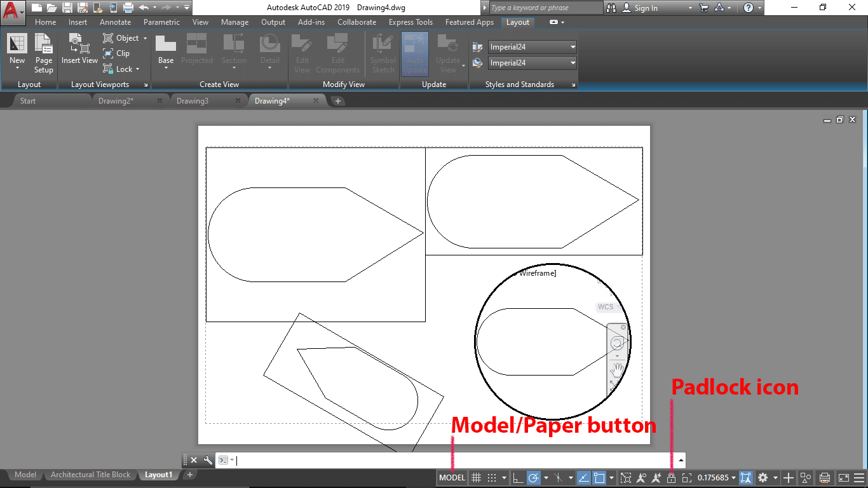Toggle Ortho mode on
Screen dimensions: 868x488
(519, 477)
